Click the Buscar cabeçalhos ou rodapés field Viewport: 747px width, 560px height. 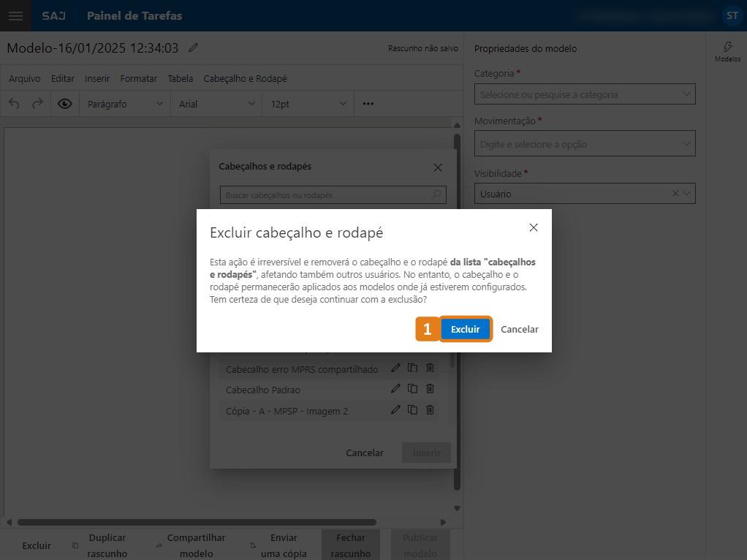pyautogui.click(x=325, y=195)
